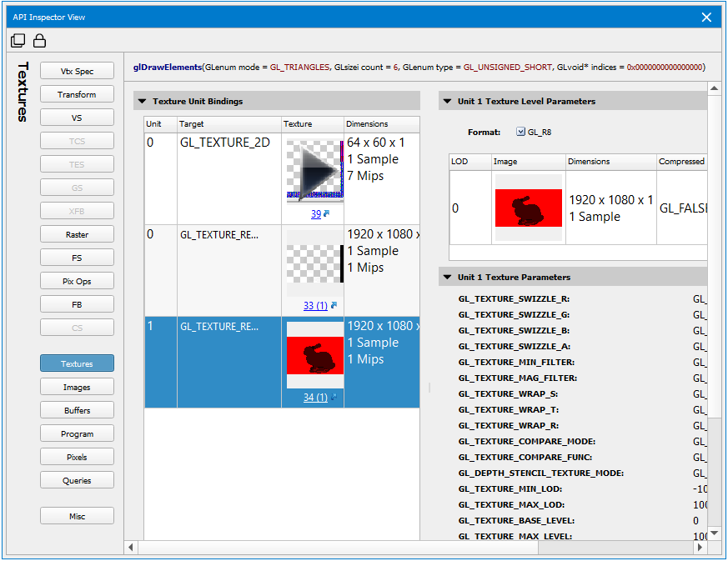Image resolution: width=728 pixels, height=561 pixels.
Task: Click the red bunny LOD 0 image
Action: (x=528, y=208)
